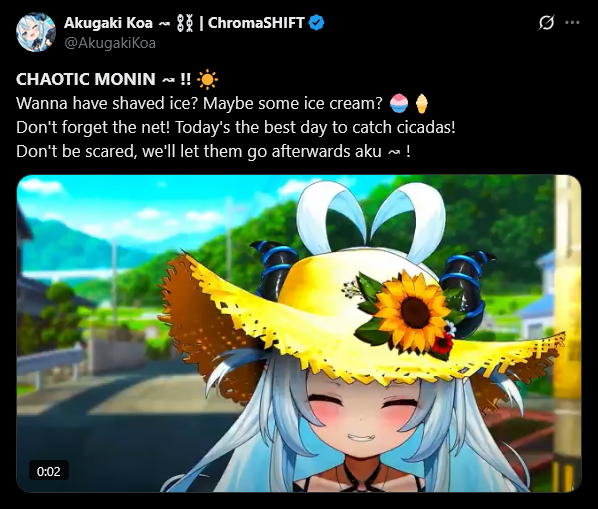The width and height of the screenshot is (598, 509).
Task: Visit the @AkugakiKoa handle link
Action: (x=110, y=43)
